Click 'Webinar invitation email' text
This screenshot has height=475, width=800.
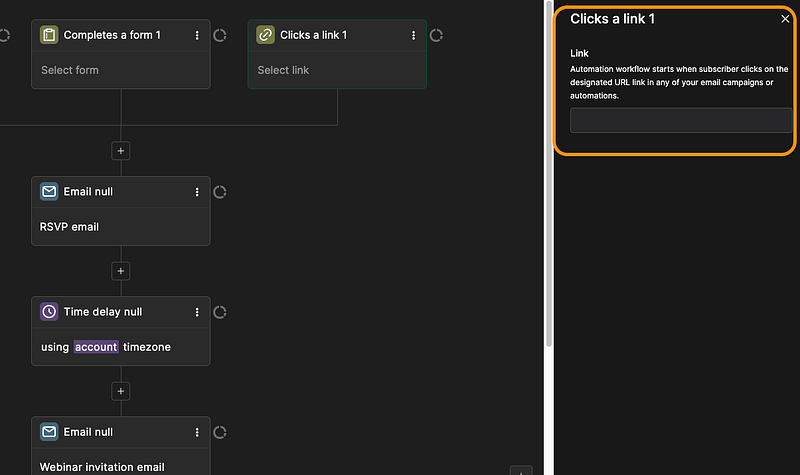tap(102, 467)
